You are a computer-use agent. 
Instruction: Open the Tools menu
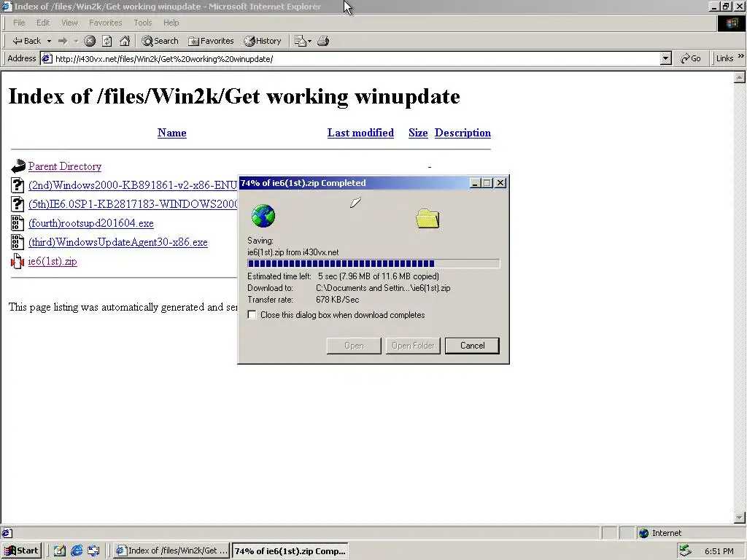pyautogui.click(x=142, y=23)
